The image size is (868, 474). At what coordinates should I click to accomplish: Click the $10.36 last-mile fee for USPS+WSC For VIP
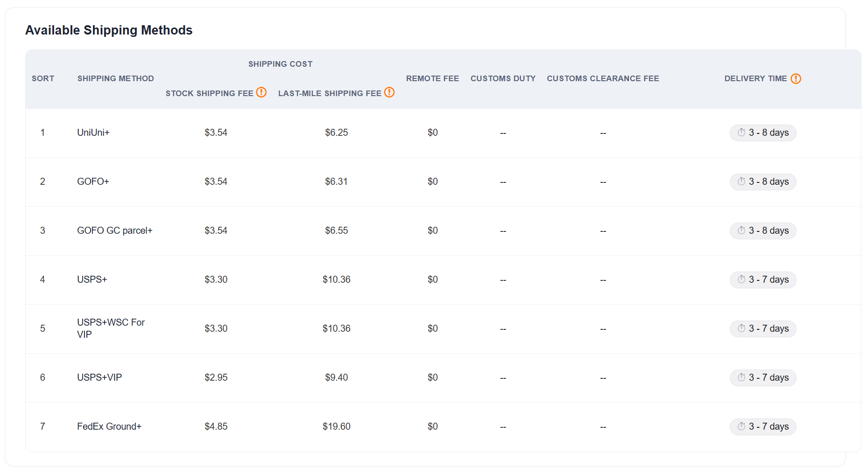click(x=337, y=328)
